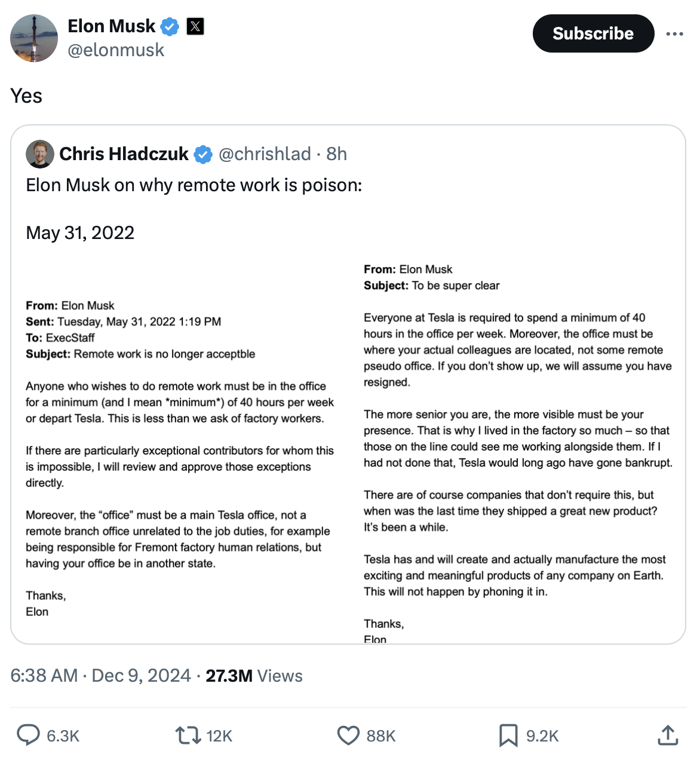This screenshot has height=760, width=700.
Task: Bookmark this post
Action: 508,735
